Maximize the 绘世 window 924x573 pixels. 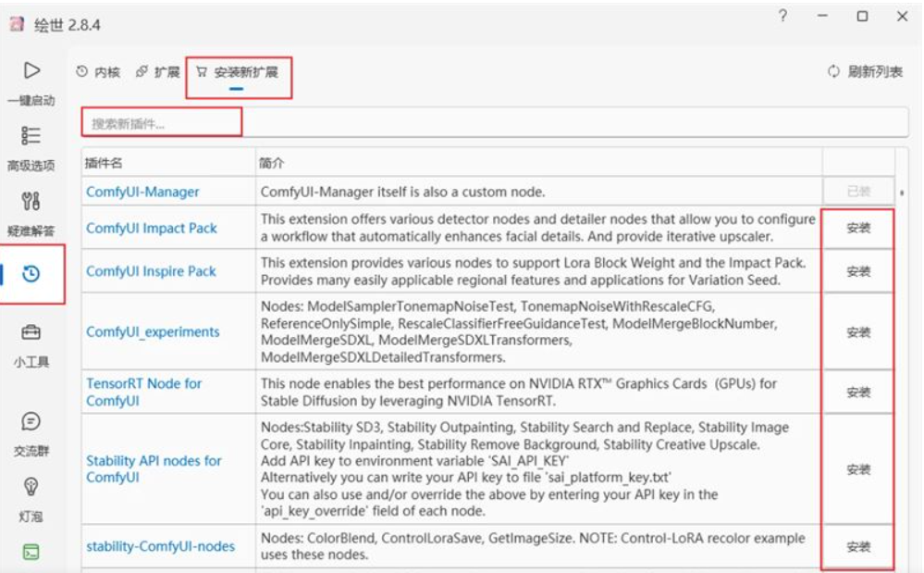tap(862, 16)
